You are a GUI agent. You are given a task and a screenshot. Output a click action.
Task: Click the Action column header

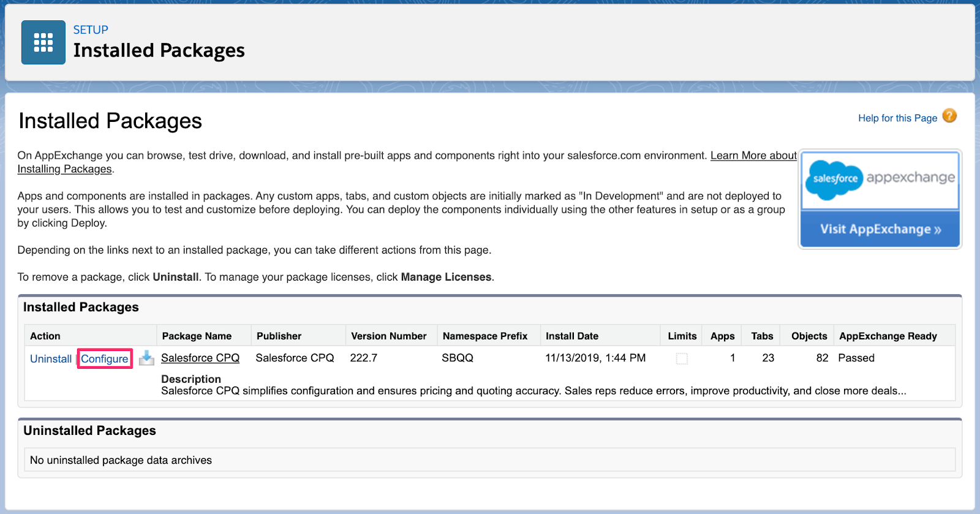[45, 336]
